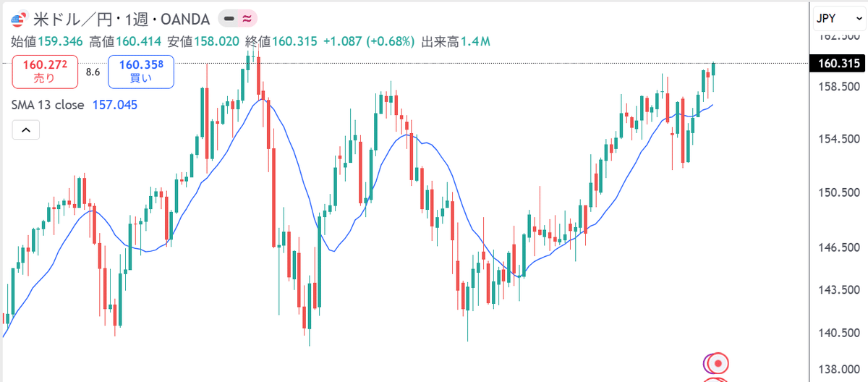
Task: Click the 出来高 volume value 1.4M
Action: 476,41
